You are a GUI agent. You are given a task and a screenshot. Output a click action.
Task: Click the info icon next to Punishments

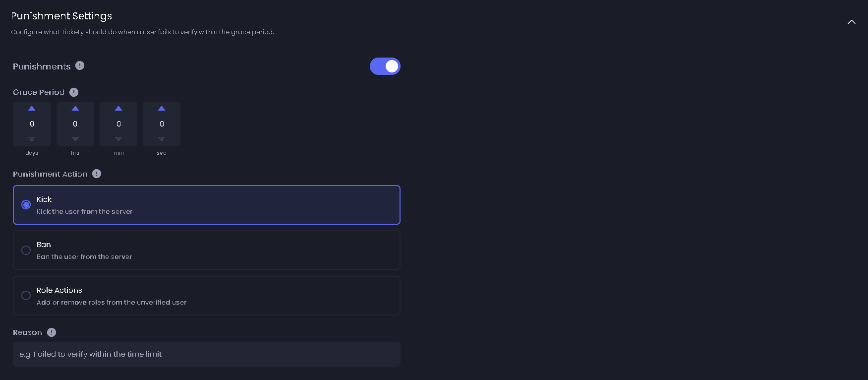[x=80, y=65]
